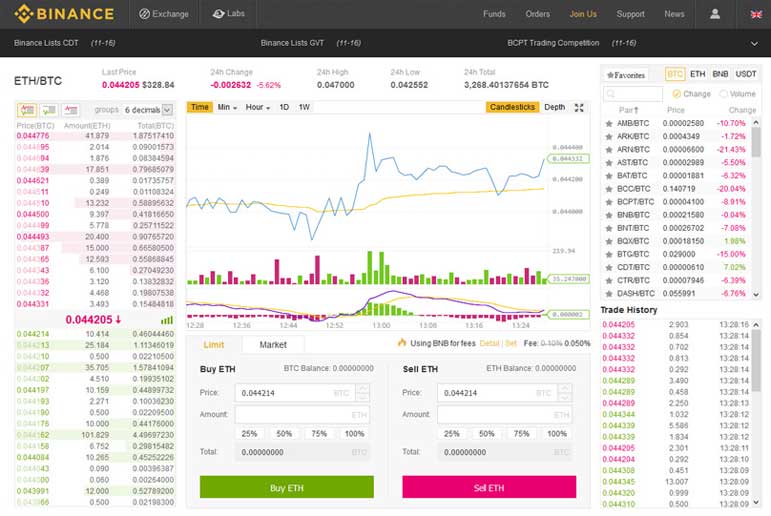Screen dimensions: 771x516
Task: Show buy-orders-only order book view
Action: 49,110
